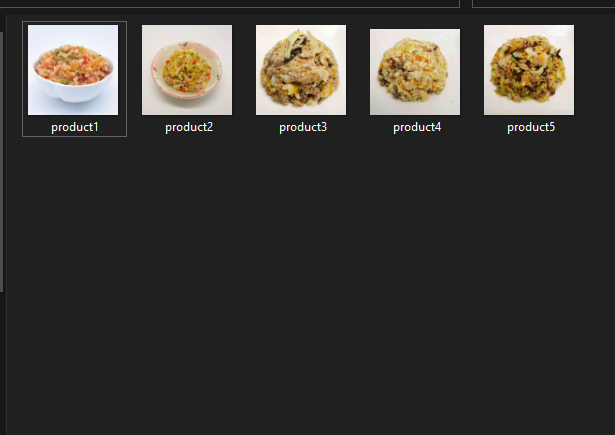The width and height of the screenshot is (615, 435).
Task: Click the search box at top right
Action: (544, 4)
